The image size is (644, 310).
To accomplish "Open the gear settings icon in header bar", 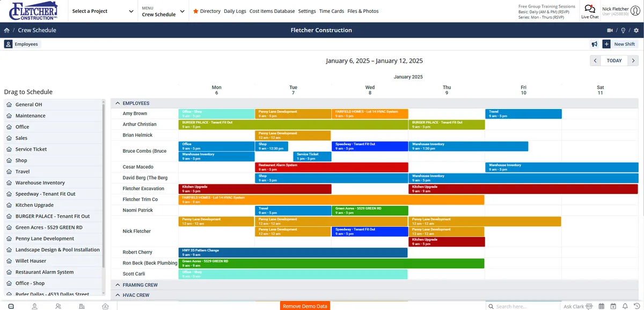I will pos(636,30).
